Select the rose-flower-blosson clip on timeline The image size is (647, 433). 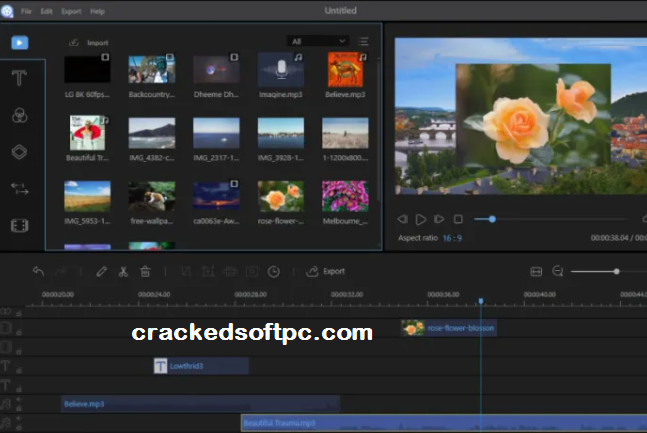pos(449,328)
